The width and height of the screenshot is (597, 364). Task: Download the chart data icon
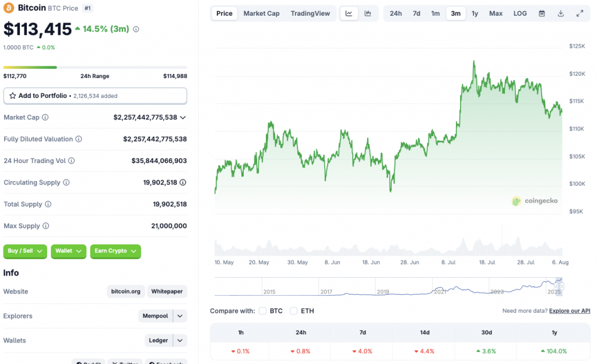561,13
